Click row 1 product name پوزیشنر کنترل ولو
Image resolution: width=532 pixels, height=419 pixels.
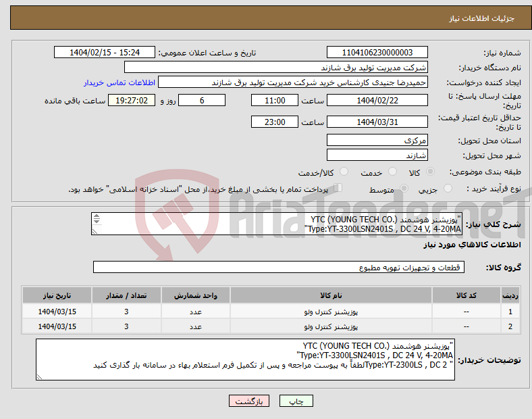tap(331, 312)
